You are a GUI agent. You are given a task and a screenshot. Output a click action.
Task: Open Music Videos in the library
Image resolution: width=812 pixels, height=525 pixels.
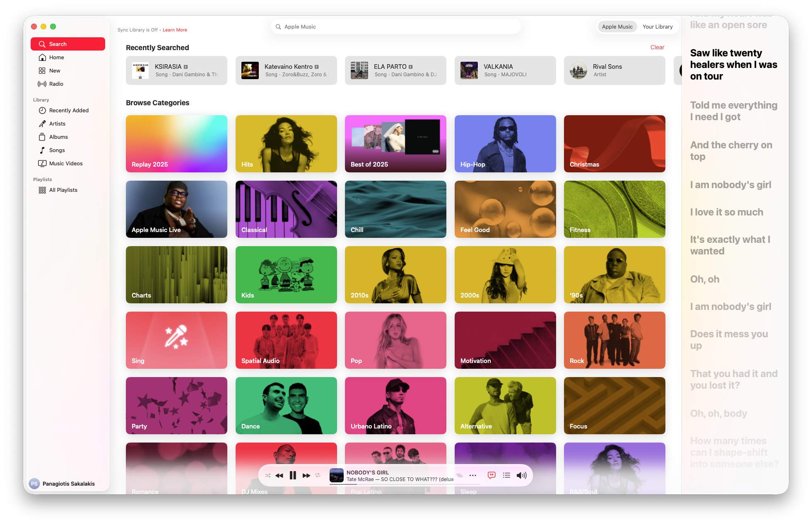point(65,163)
